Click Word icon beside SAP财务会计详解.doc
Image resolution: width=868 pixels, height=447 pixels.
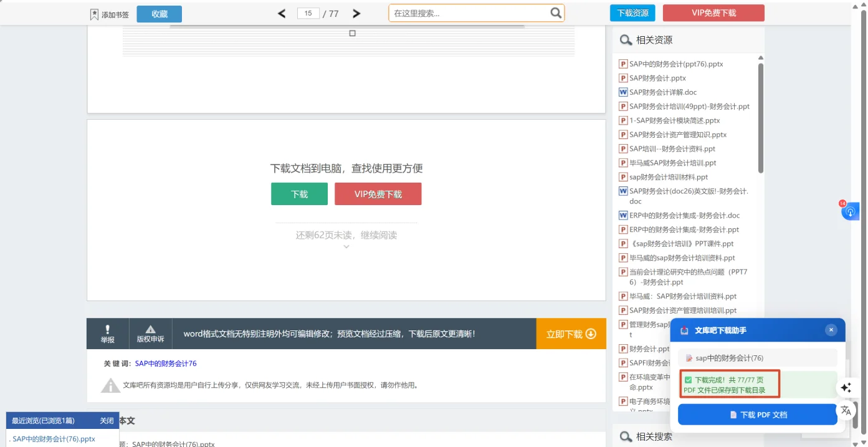click(x=623, y=92)
